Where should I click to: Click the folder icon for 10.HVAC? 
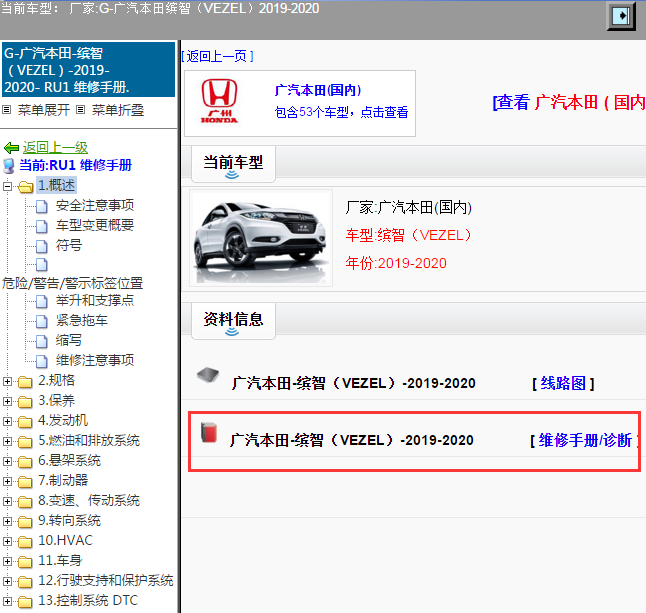(26, 541)
